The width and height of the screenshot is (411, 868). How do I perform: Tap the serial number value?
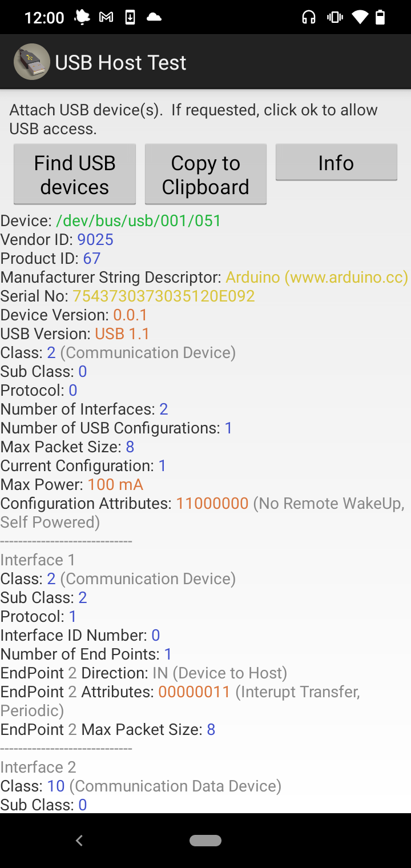(x=164, y=296)
